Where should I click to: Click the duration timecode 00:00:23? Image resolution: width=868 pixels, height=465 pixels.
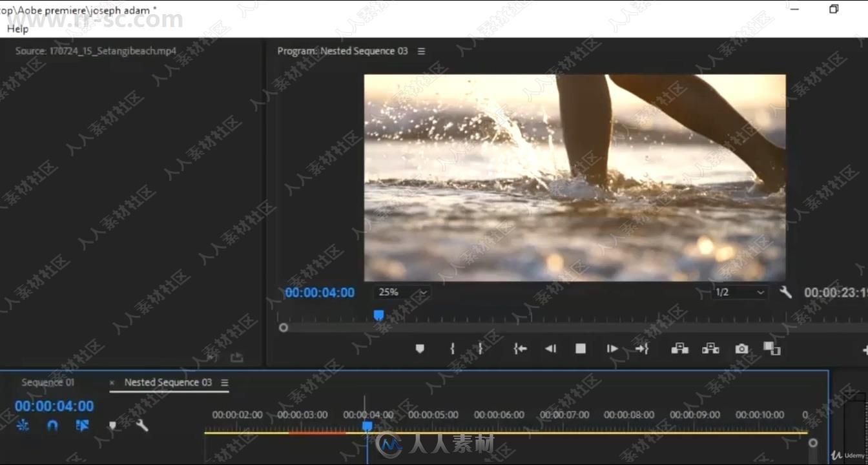coord(836,293)
